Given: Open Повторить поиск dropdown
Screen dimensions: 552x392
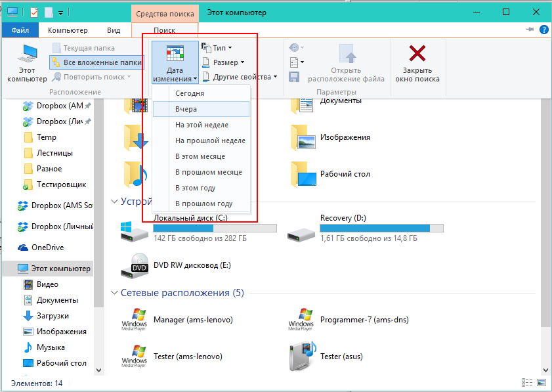Looking at the screenshot, I should pyautogui.click(x=91, y=77).
